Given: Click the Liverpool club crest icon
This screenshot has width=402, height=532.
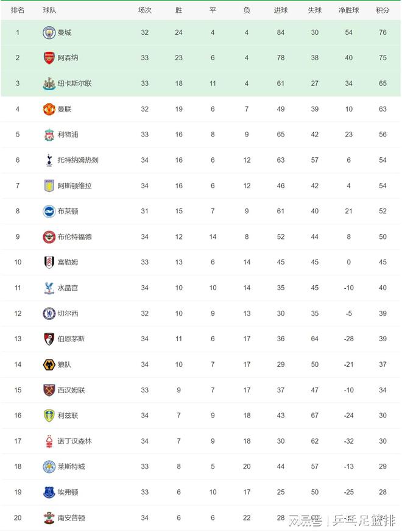Looking at the screenshot, I should click(49, 135).
